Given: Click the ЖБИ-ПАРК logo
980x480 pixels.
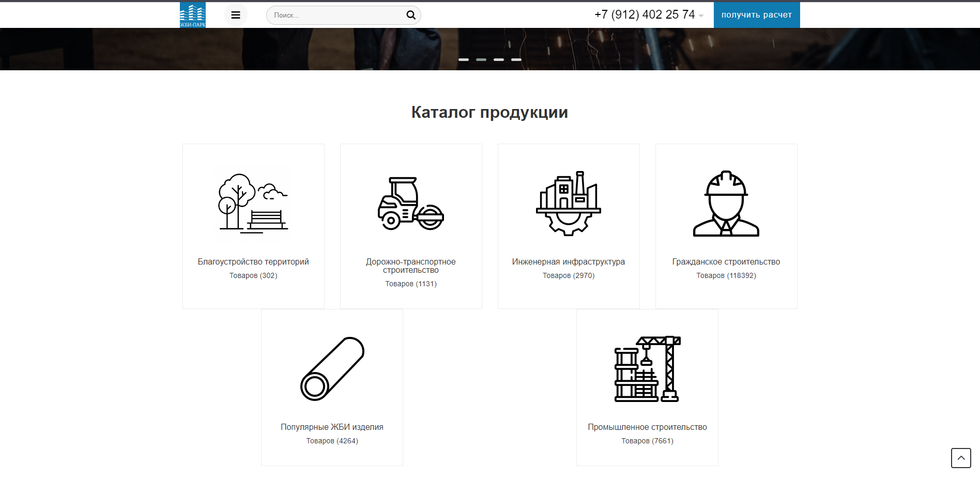Looking at the screenshot, I should pos(193,14).
